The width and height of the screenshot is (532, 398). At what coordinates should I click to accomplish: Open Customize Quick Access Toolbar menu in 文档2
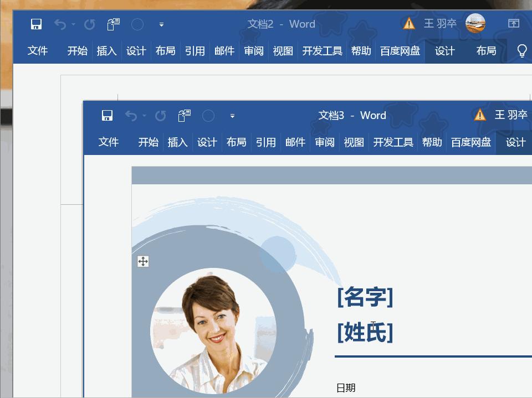161,24
